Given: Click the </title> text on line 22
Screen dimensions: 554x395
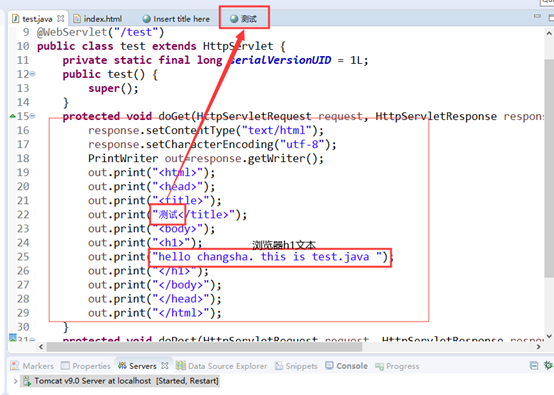Looking at the screenshot, I should [203, 214].
